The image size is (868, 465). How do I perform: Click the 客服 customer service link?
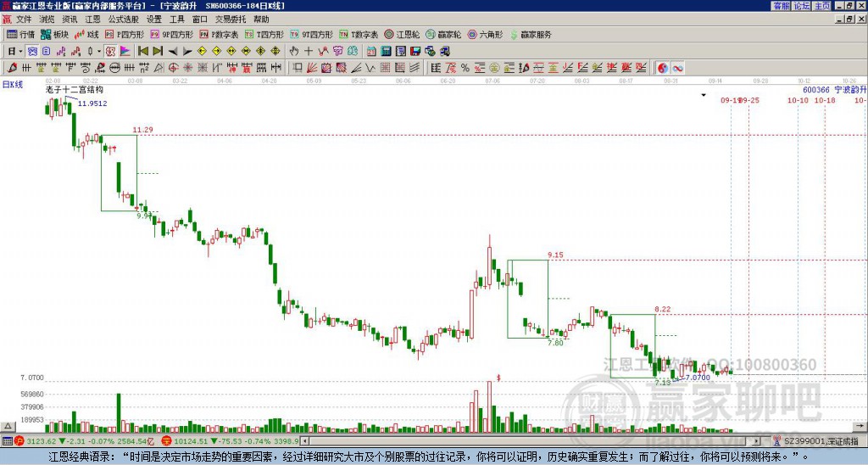tap(781, 6)
